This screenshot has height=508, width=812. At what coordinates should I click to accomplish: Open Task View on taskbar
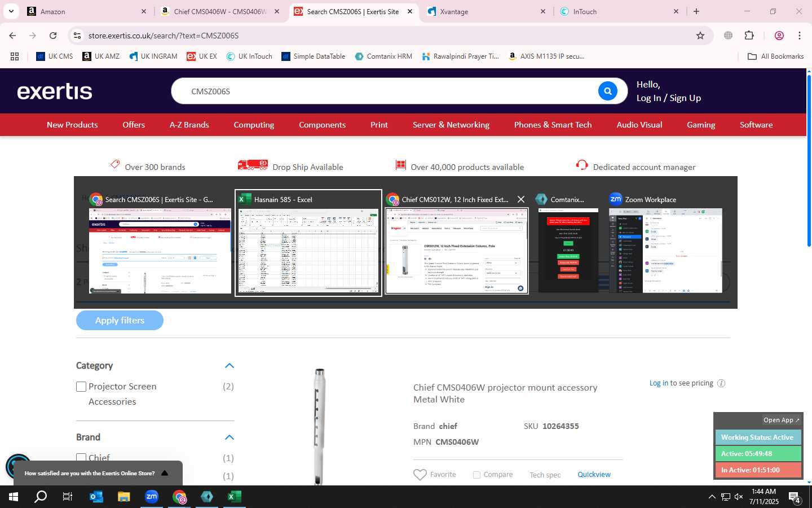[68, 497]
